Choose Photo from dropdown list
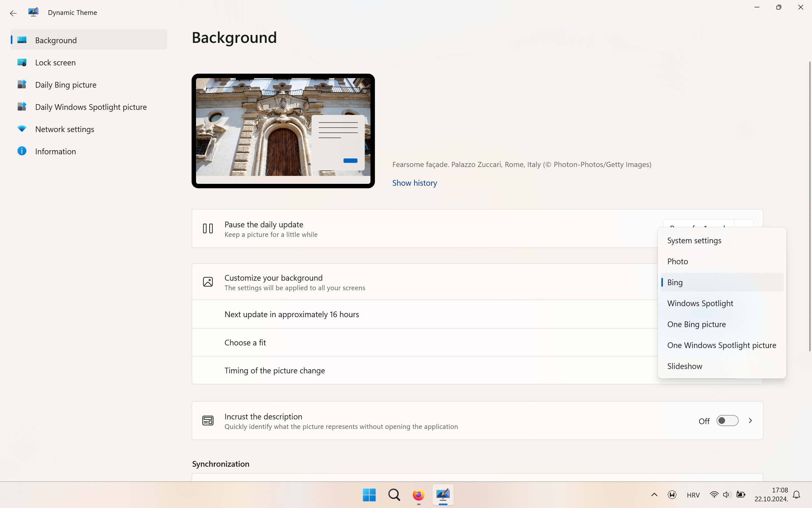812x508 pixels. pyautogui.click(x=722, y=261)
